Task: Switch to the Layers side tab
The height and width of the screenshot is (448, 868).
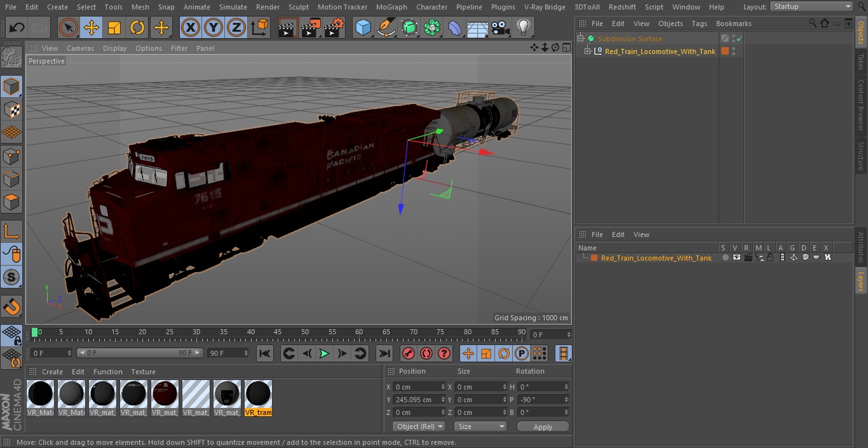Action: coord(861,280)
